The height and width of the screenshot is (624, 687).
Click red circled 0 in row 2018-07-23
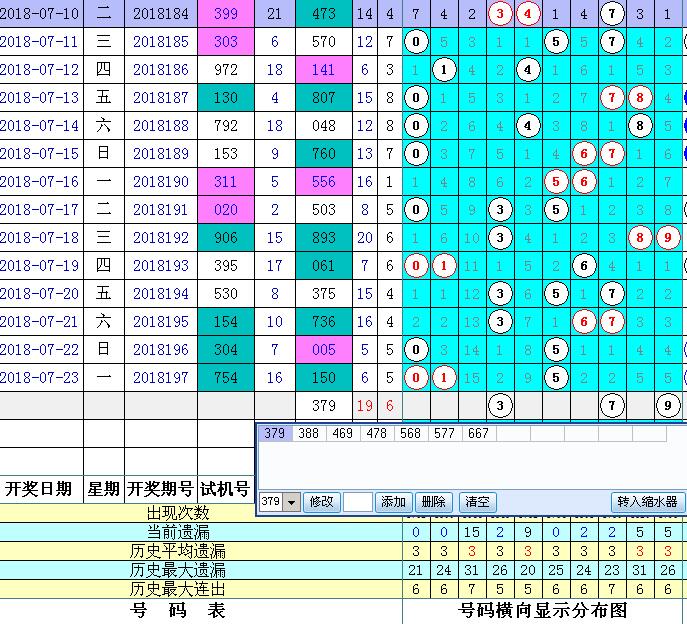[416, 378]
